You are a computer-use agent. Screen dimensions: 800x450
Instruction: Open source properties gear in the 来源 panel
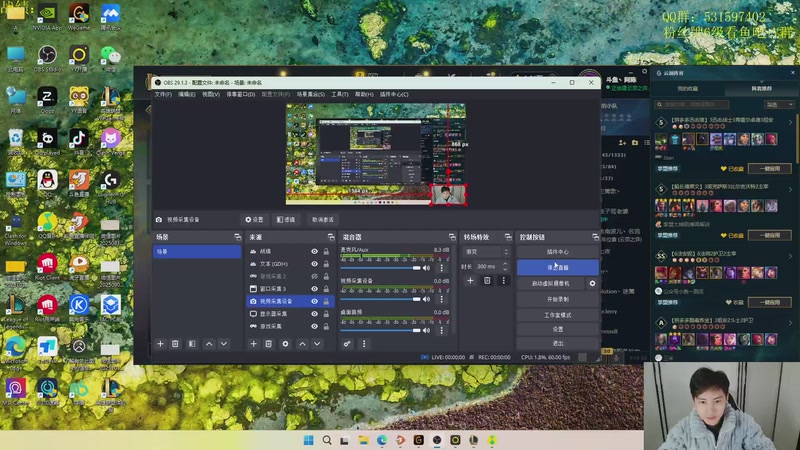[x=285, y=344]
